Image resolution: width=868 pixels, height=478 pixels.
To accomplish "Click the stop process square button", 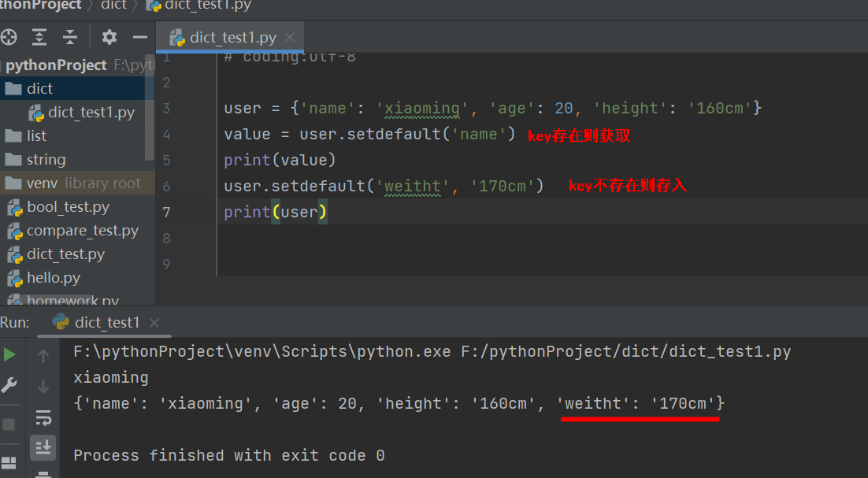I will tap(9, 424).
